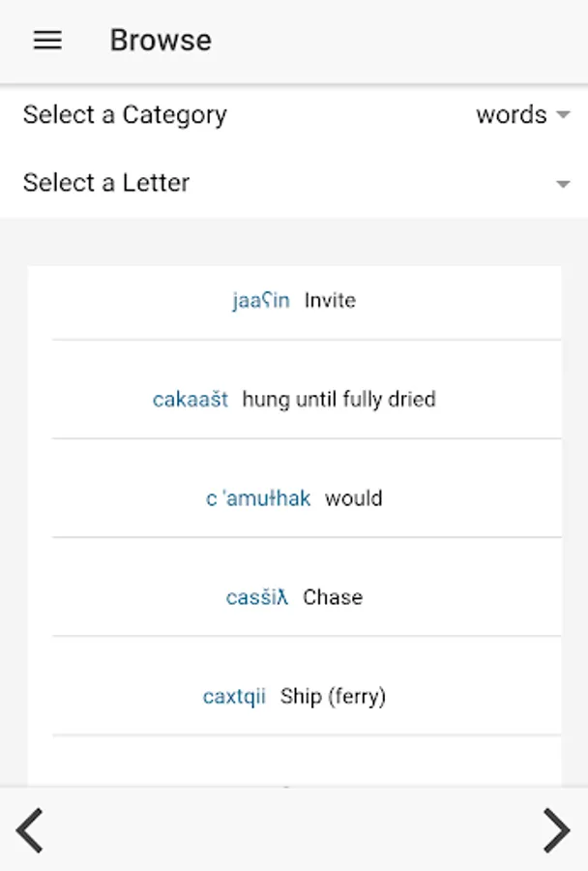Select the "Invite" translation text

330,301
